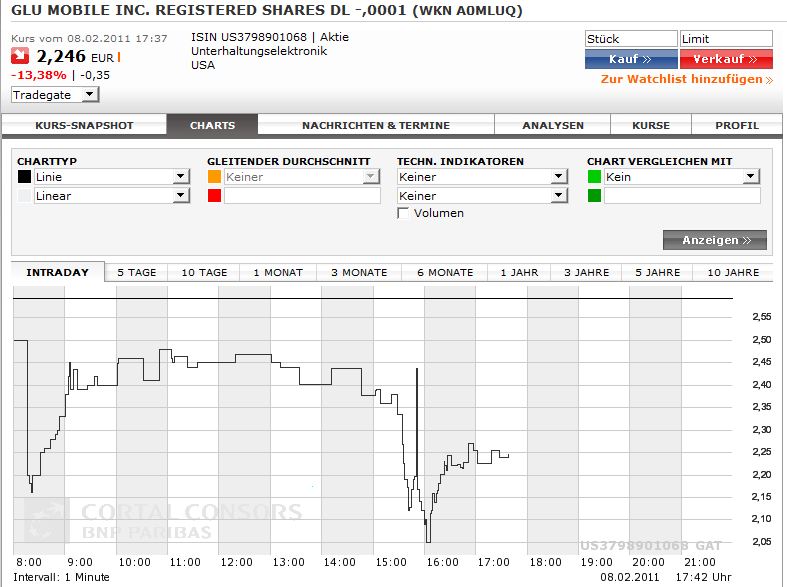Click the red Verkauf button

(x=726, y=59)
